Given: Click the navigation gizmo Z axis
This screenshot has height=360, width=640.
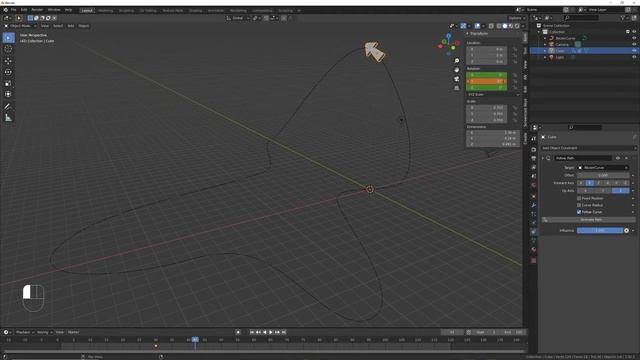Looking at the screenshot, I should pos(449,36).
